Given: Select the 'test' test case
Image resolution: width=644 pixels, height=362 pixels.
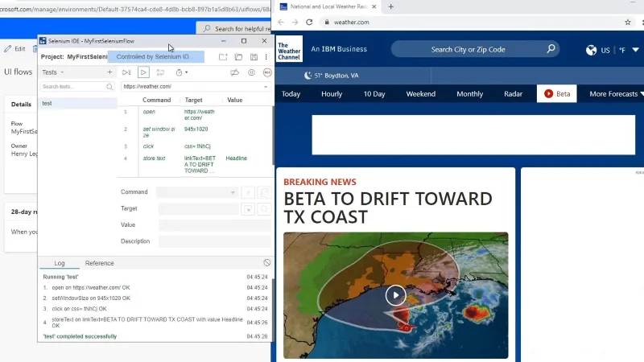Looking at the screenshot, I should coord(77,104).
